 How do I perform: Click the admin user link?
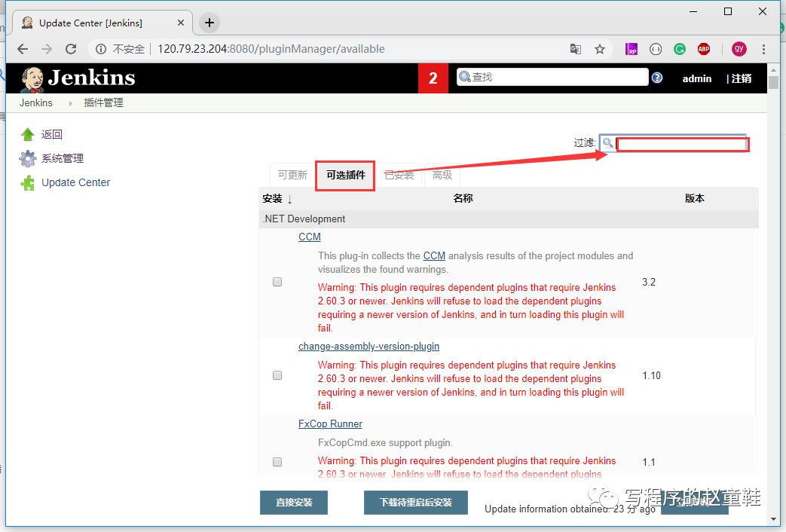tap(697, 78)
